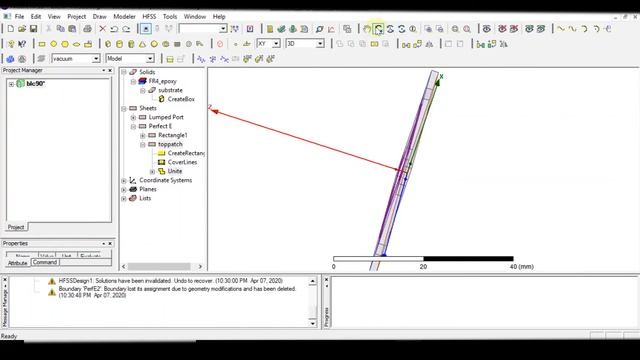Click the model tree right scroll arrow
Screen dimensions: 640x360
[x=200, y=267]
